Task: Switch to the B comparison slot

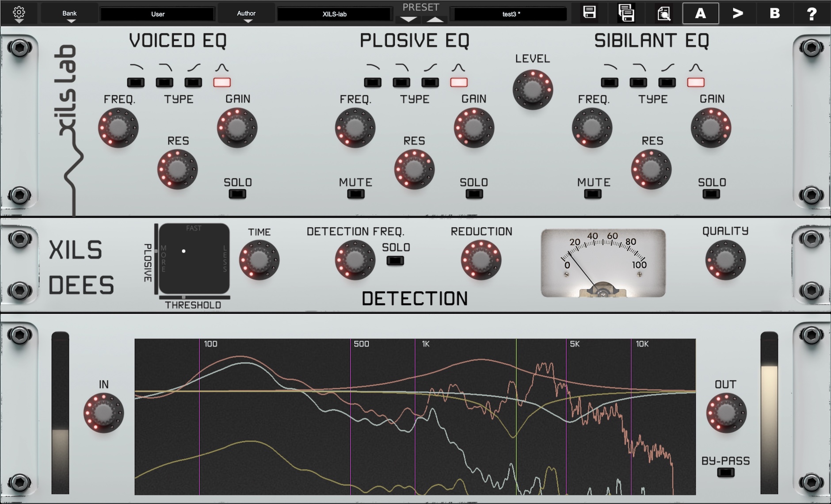Action: (x=774, y=14)
